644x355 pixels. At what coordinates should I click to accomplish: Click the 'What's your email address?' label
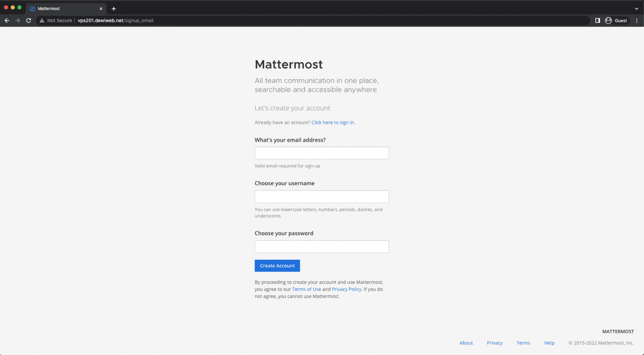click(x=290, y=140)
